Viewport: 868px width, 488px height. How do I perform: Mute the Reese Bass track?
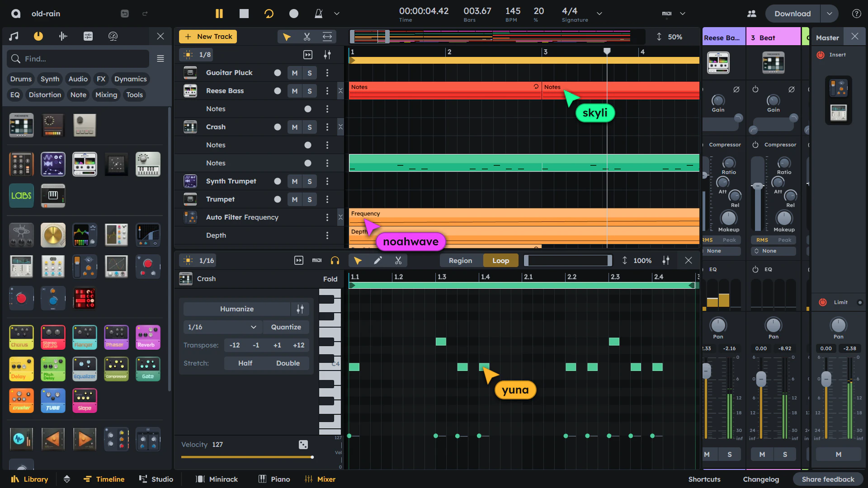coord(295,91)
